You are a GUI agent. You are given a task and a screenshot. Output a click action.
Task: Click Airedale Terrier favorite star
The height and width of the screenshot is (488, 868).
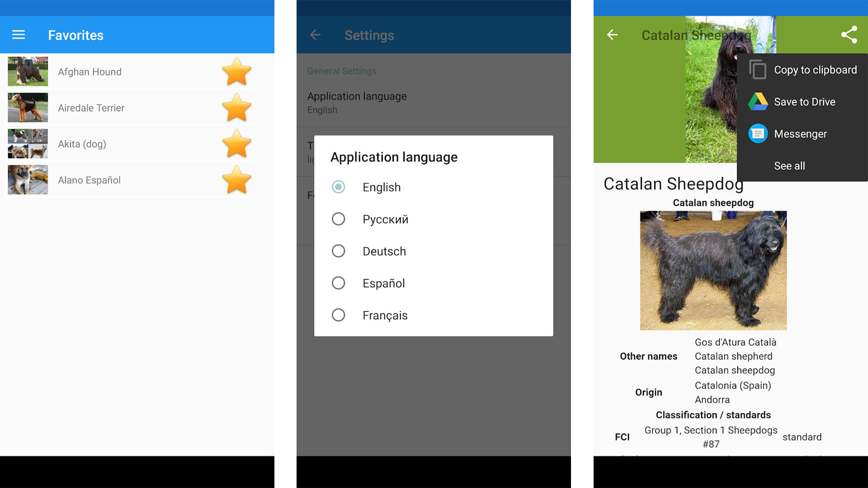coord(236,108)
